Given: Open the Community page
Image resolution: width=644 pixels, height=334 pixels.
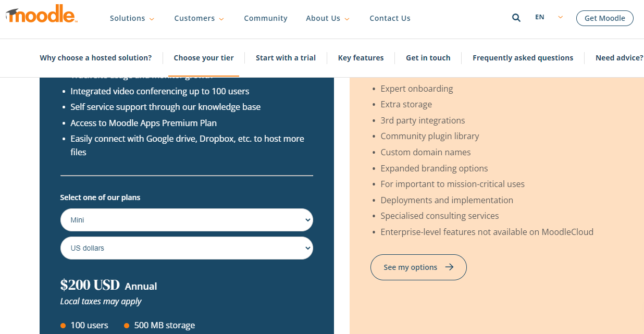Looking at the screenshot, I should [x=266, y=18].
